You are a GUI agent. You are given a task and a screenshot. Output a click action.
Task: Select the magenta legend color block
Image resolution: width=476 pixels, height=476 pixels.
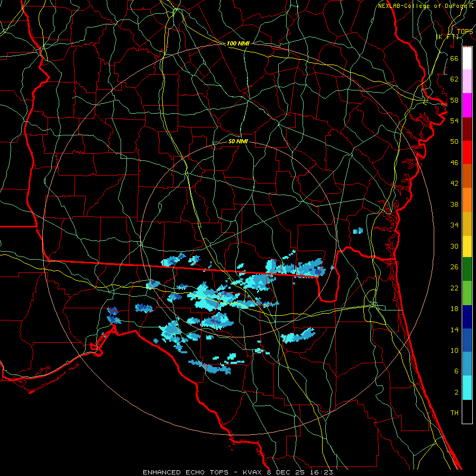(467, 105)
